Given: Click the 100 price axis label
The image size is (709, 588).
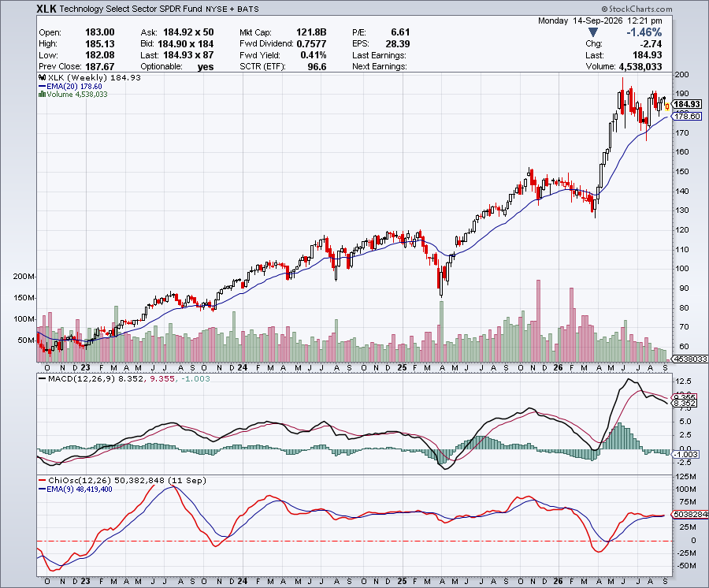Looking at the screenshot, I should [x=681, y=268].
